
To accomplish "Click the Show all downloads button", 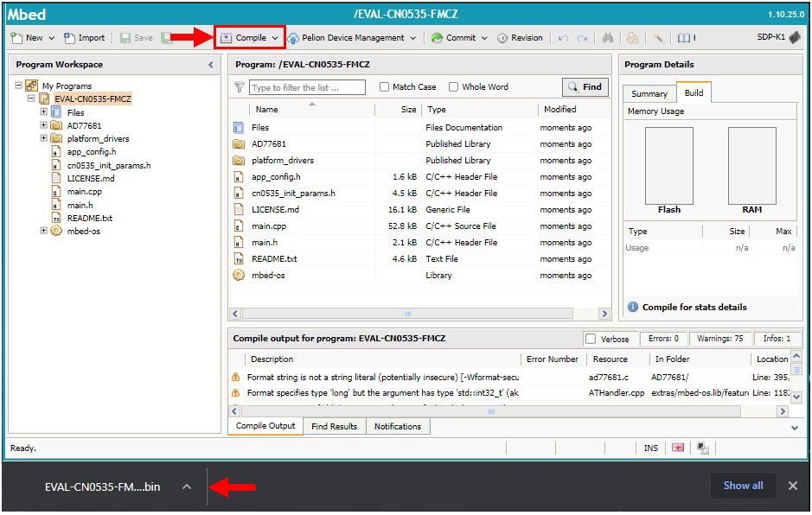I will (743, 486).
